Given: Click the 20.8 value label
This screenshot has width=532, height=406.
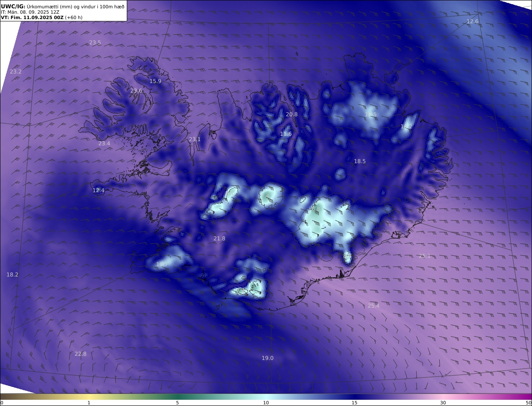Looking at the screenshot, I should click(x=292, y=114).
